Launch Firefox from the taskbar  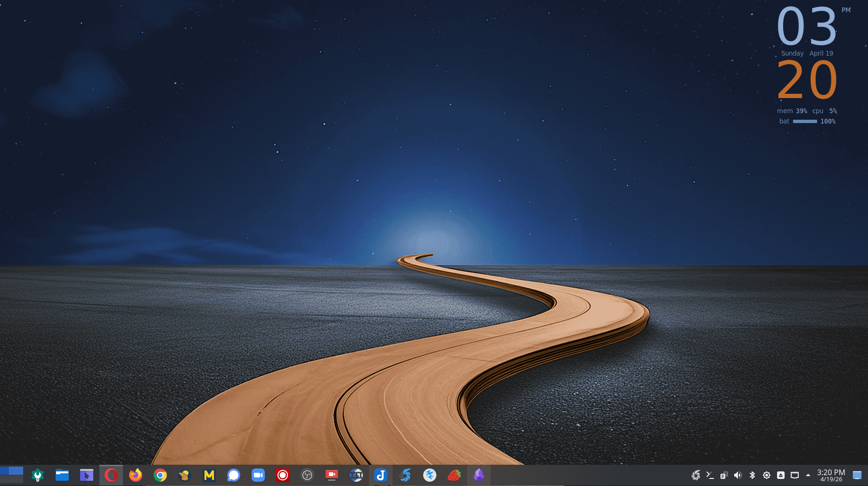tap(136, 475)
